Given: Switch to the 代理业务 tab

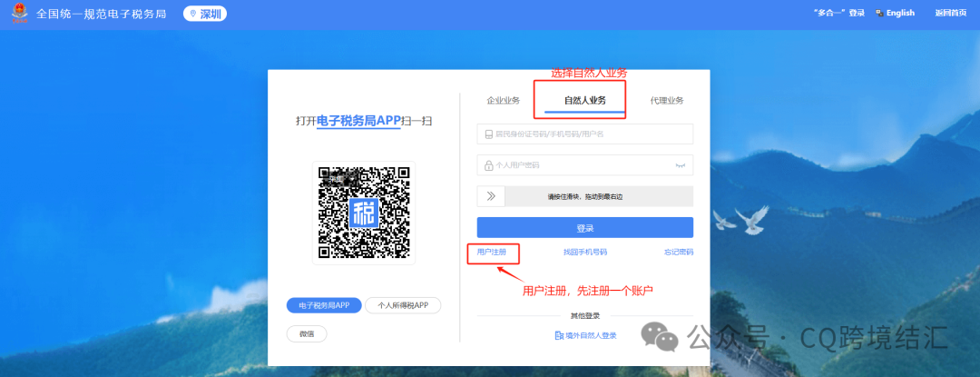Looking at the screenshot, I should tap(666, 101).
